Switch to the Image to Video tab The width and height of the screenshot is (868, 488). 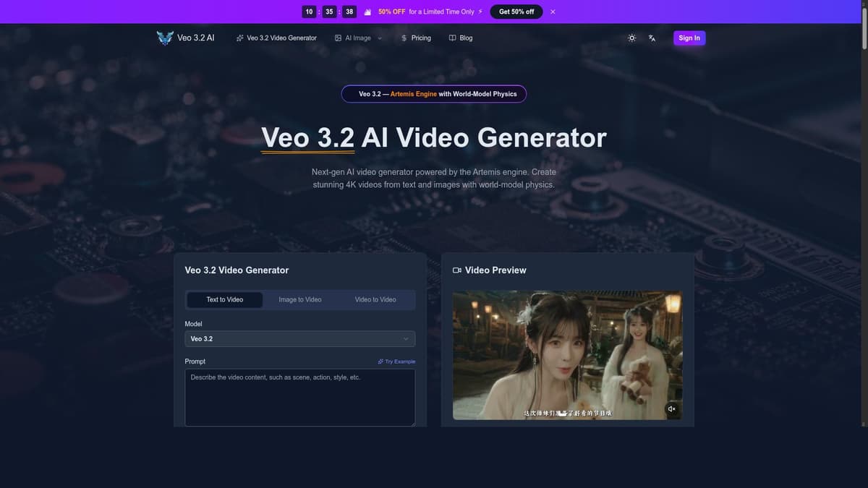tap(299, 299)
